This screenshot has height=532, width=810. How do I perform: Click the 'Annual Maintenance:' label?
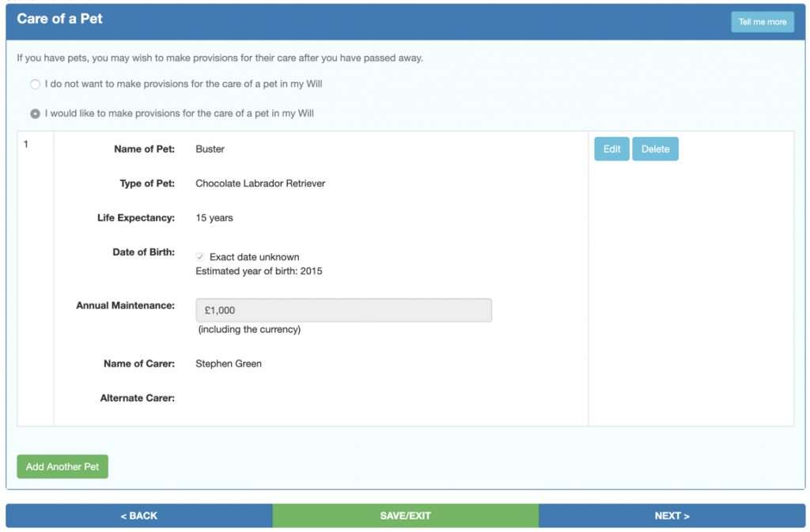(x=126, y=305)
